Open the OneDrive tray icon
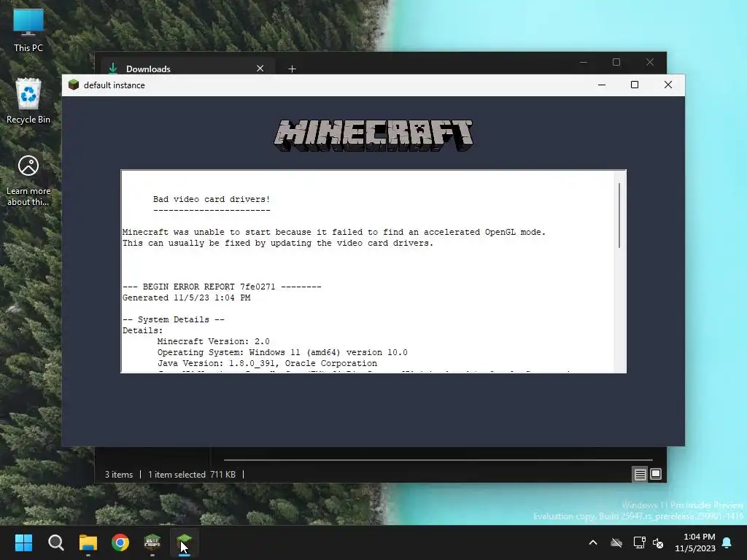 click(x=616, y=542)
